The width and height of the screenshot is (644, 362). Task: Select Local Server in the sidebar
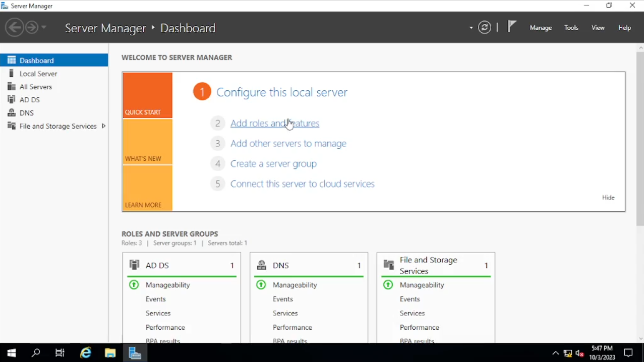[38, 74]
